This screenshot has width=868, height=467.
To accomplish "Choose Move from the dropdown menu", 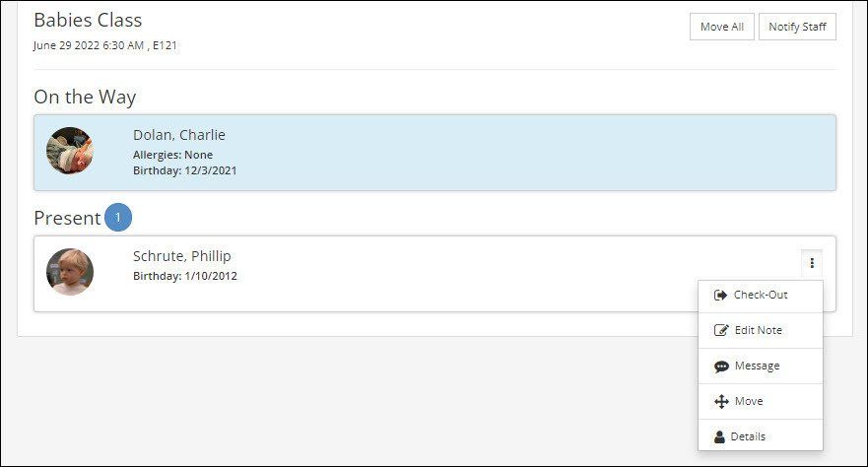I will [x=761, y=401].
